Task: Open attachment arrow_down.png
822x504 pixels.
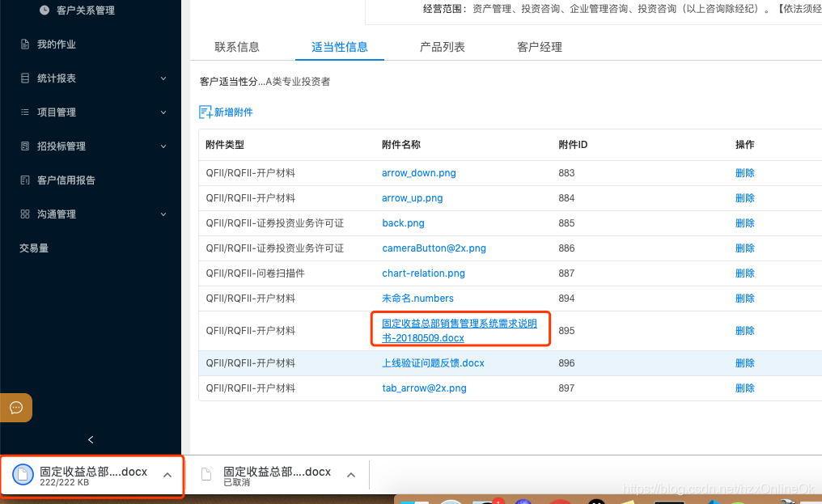Action: coord(419,172)
